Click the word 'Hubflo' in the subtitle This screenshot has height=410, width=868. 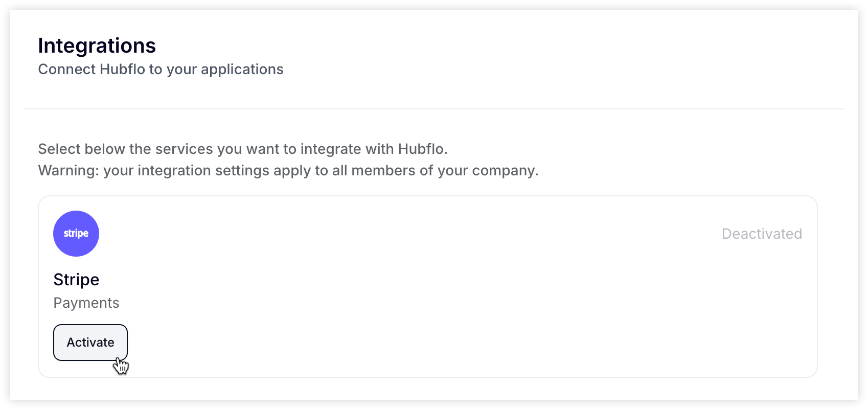tap(123, 69)
